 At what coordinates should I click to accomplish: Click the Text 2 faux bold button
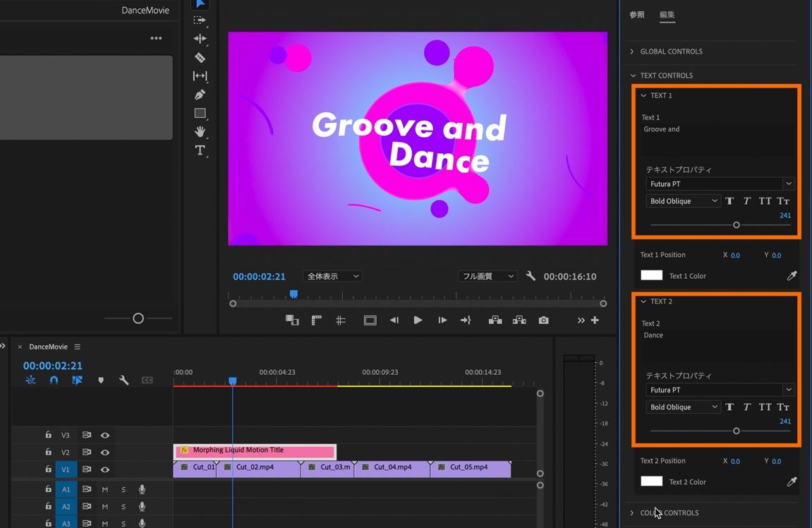click(729, 407)
